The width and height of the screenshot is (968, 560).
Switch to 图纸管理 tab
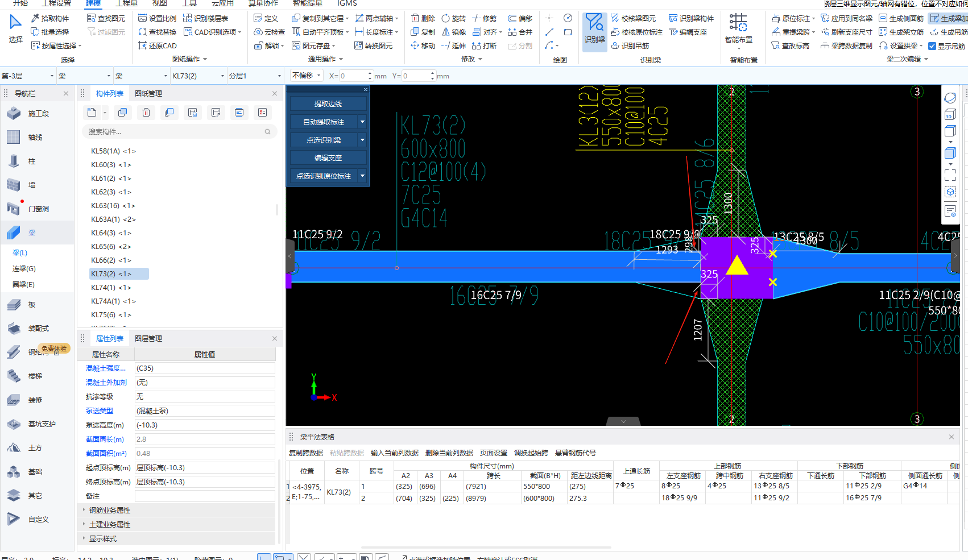coord(148,93)
